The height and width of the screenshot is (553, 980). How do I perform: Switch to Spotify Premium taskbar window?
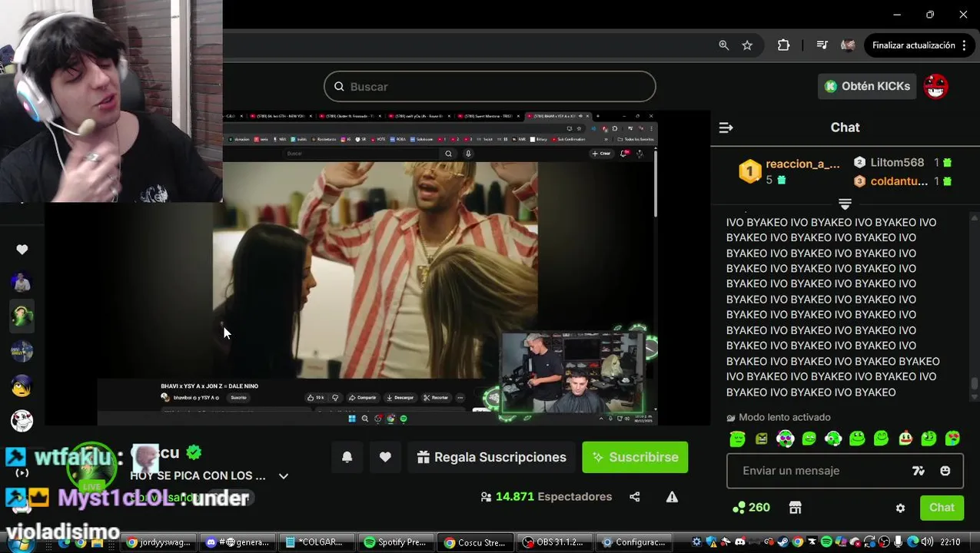(394, 542)
